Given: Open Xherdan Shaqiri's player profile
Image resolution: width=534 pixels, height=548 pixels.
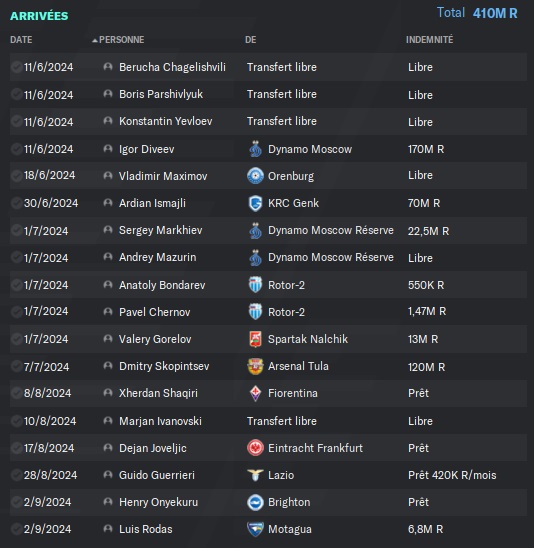Looking at the screenshot, I should (158, 393).
